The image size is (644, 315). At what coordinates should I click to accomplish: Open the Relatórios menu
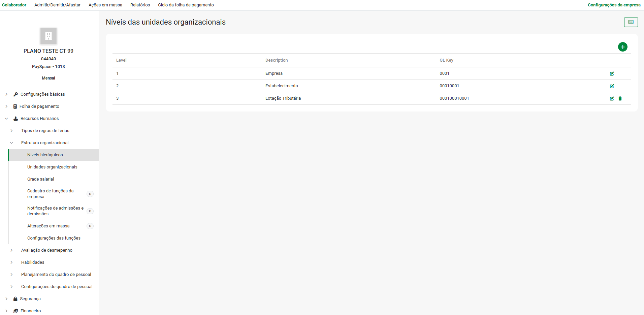(x=140, y=5)
